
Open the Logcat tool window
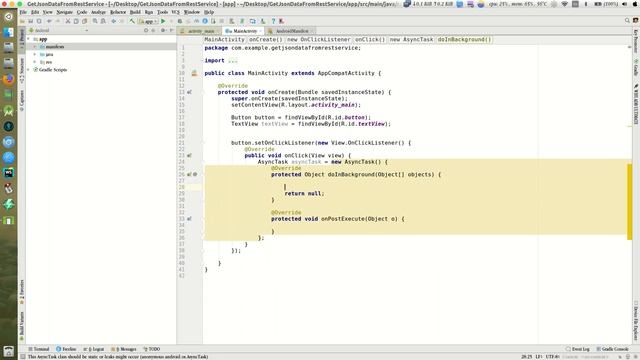[x=93, y=349]
